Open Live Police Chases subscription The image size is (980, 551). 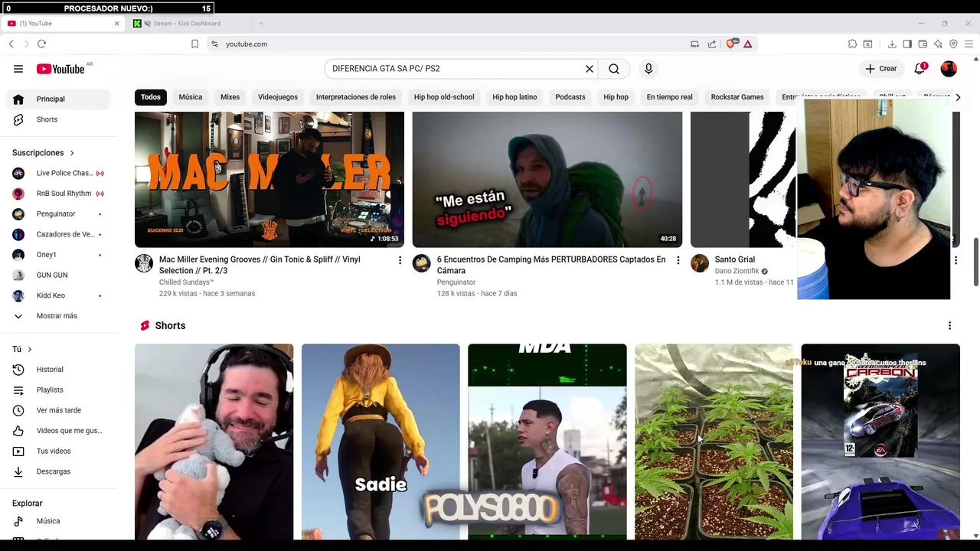click(59, 173)
